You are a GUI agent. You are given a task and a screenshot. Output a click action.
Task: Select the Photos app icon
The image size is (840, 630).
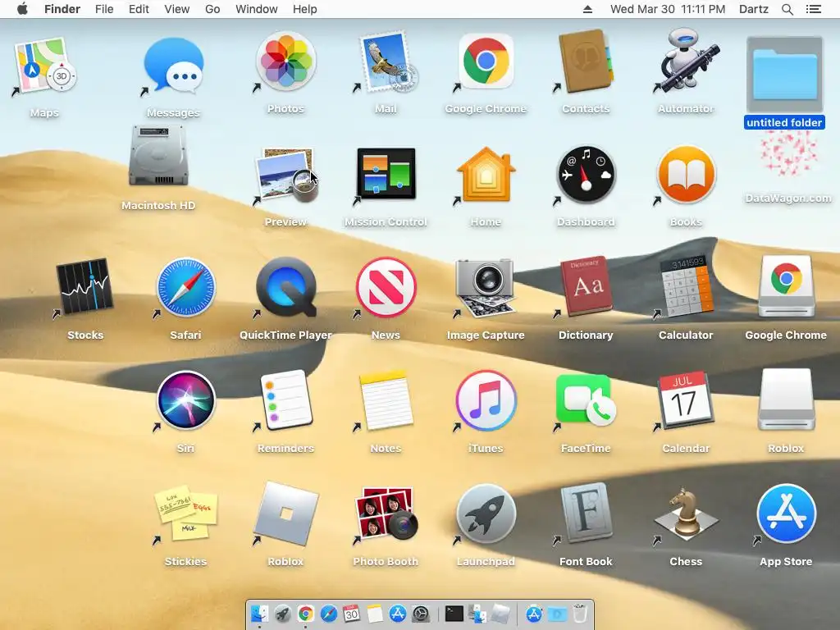click(x=285, y=61)
